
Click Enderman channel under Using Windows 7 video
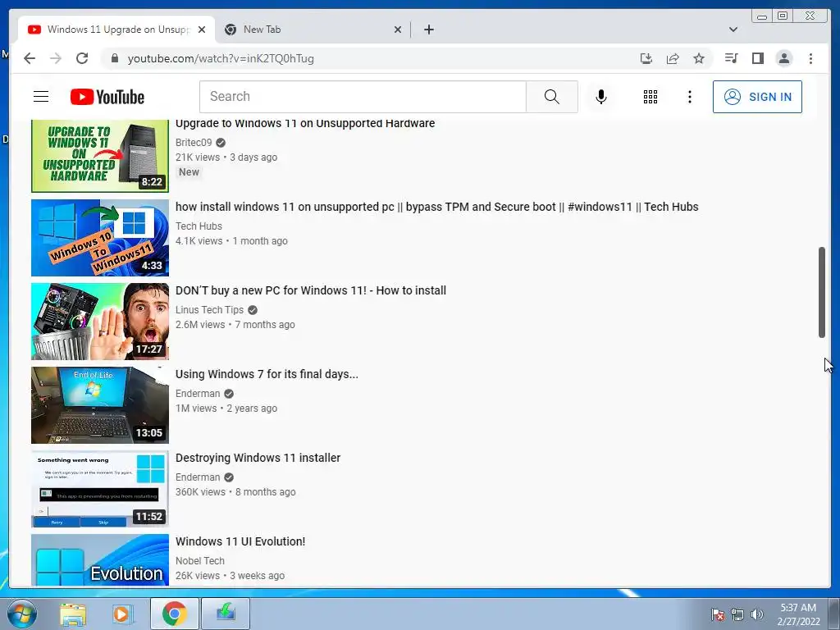coord(197,393)
